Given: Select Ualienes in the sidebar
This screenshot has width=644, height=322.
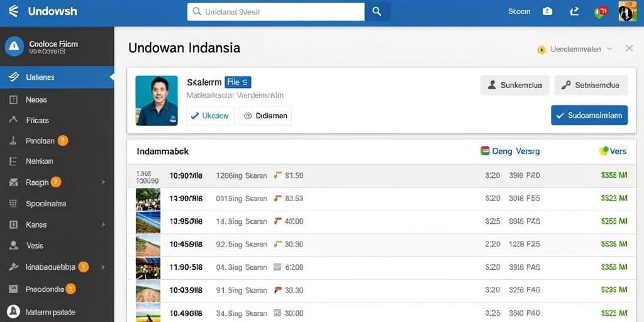Looking at the screenshot, I should (57, 77).
